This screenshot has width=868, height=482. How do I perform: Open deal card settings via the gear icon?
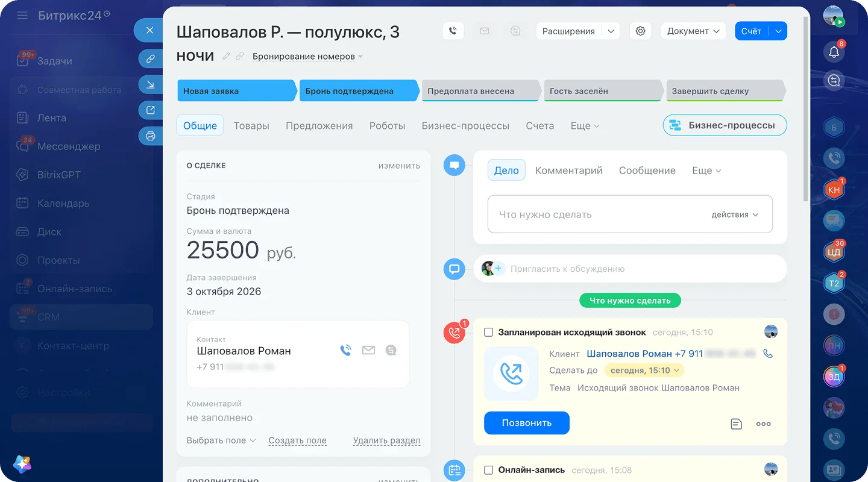640,31
